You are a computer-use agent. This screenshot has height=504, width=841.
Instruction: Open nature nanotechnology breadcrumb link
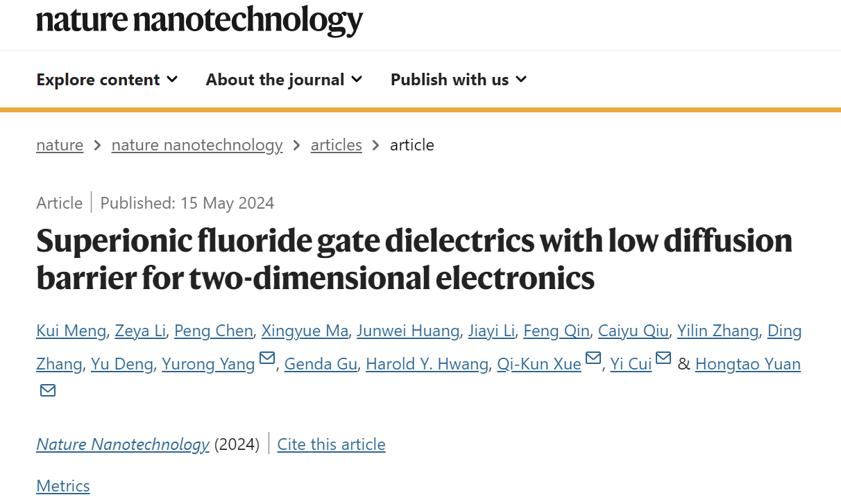point(197,145)
